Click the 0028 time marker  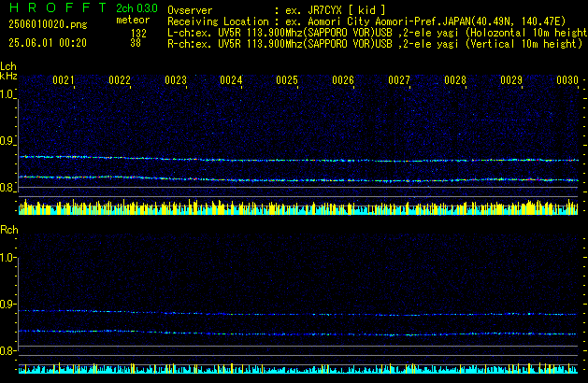[455, 80]
